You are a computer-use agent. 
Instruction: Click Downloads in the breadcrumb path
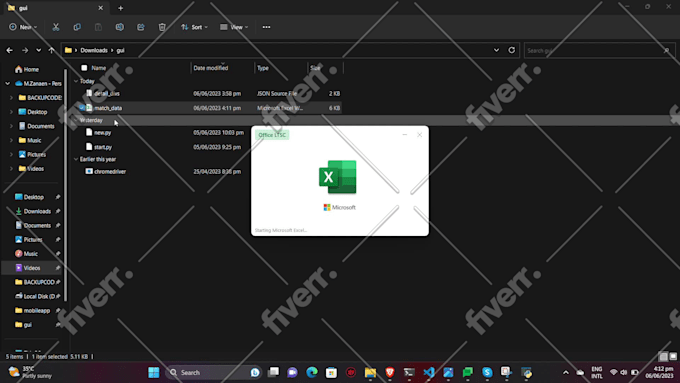(94, 50)
